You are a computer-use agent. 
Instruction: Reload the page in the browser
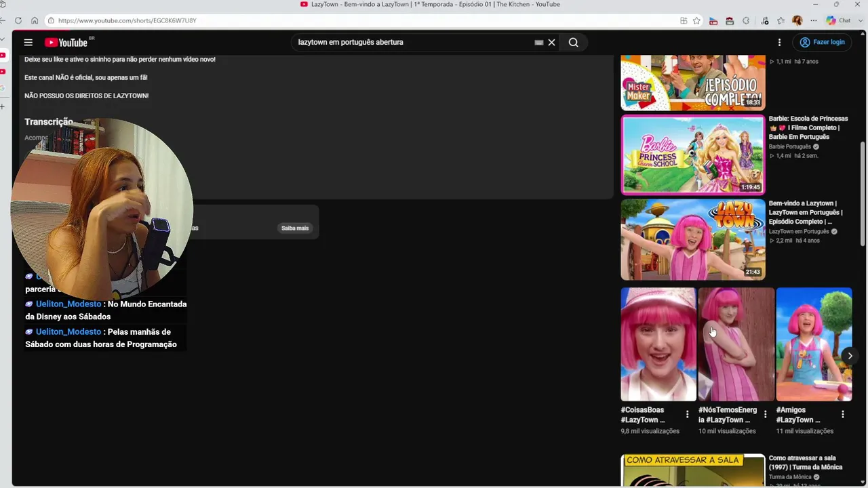point(18,20)
